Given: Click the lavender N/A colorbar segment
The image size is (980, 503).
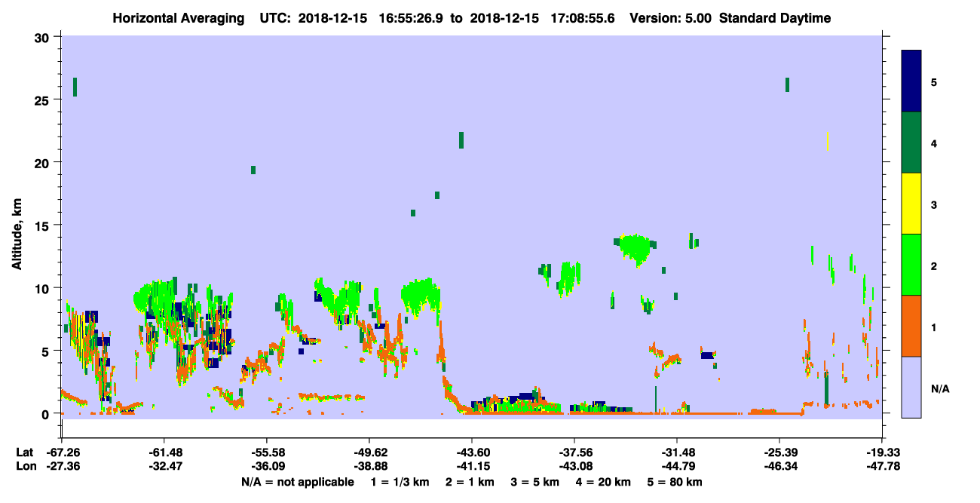Looking at the screenshot, I should (912, 387).
